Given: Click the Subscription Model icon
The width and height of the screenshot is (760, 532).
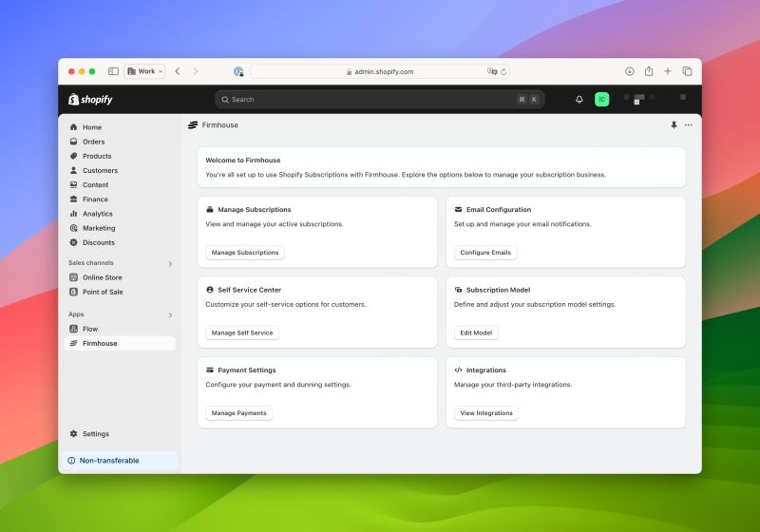Looking at the screenshot, I should [x=458, y=290].
